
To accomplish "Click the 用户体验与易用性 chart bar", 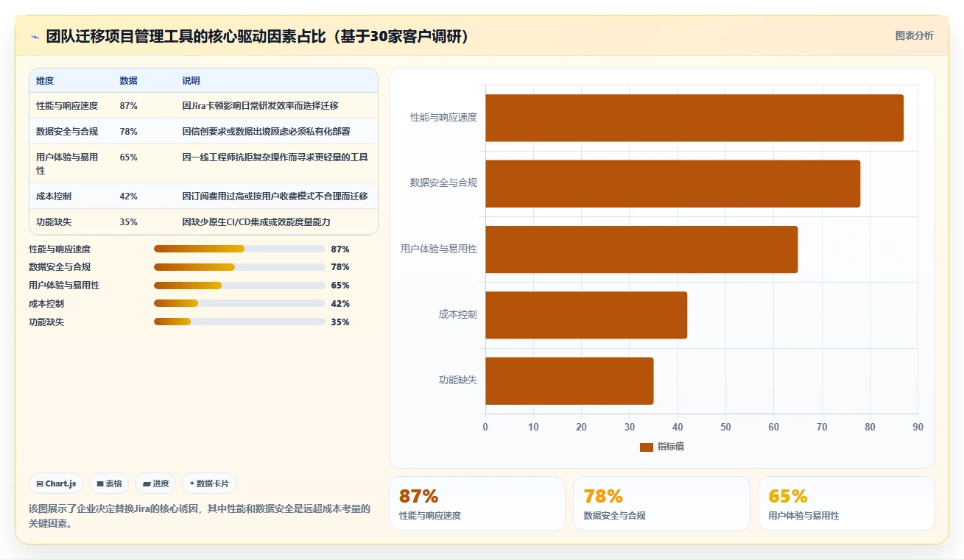I will tap(641, 249).
